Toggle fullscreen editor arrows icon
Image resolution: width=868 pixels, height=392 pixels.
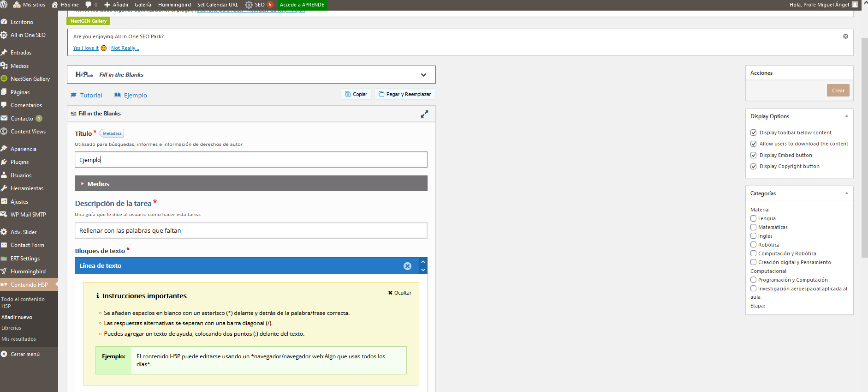point(424,114)
